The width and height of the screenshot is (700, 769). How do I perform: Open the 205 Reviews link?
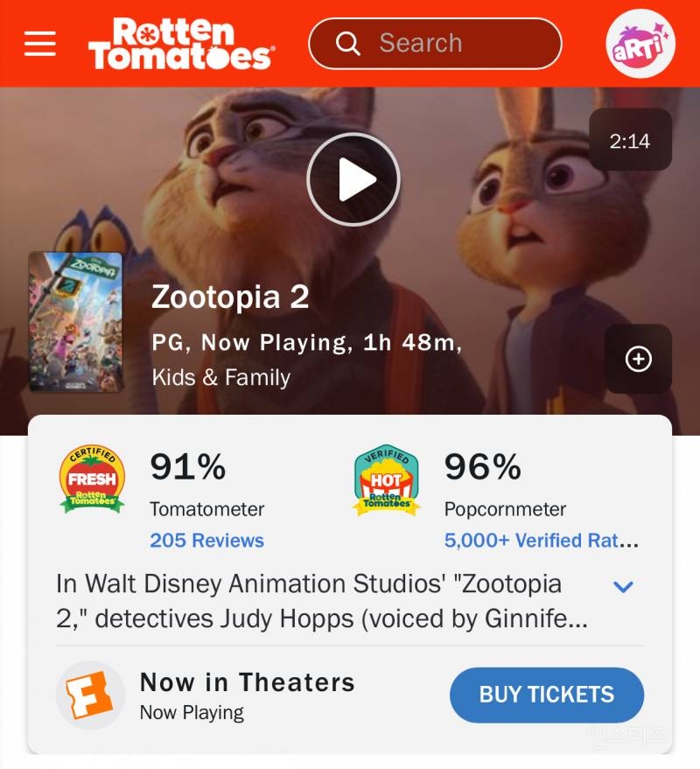(x=206, y=541)
